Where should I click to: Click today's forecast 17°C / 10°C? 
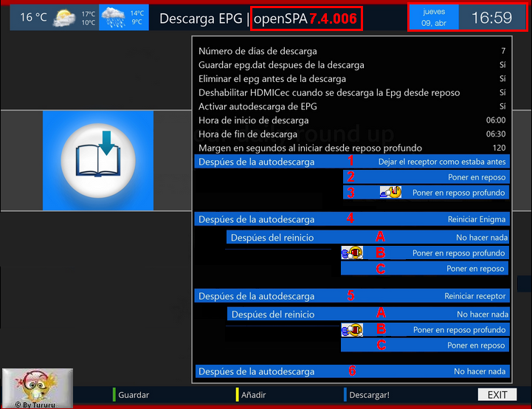(89, 18)
